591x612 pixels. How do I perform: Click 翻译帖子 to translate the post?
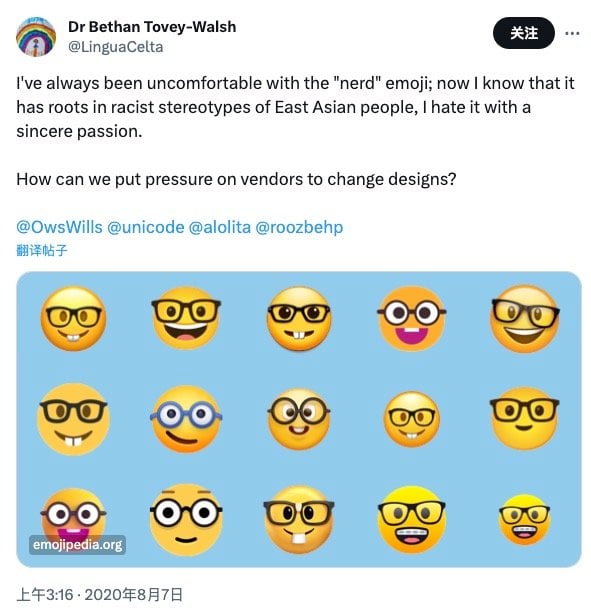coord(42,250)
